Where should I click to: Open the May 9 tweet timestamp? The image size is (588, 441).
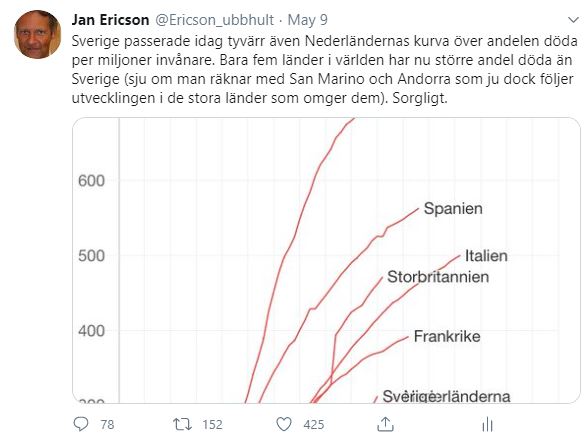pyautogui.click(x=308, y=20)
